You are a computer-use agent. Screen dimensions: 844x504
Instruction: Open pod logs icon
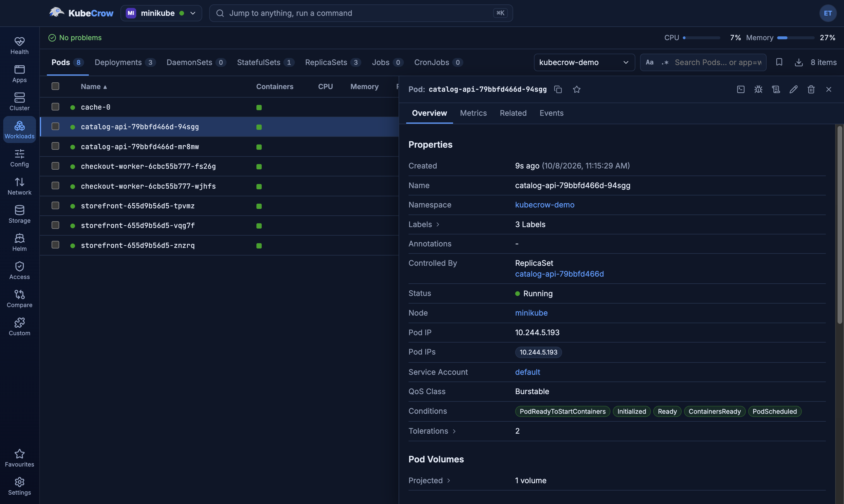(x=776, y=89)
